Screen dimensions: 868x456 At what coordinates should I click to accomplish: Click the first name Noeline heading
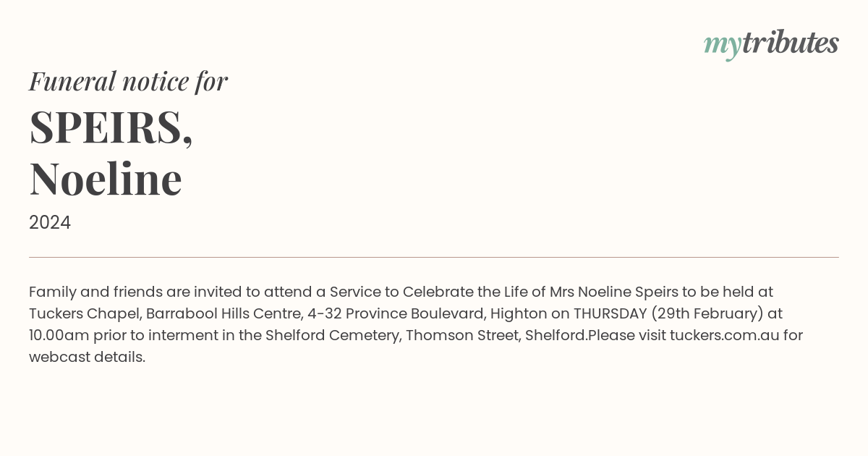(x=106, y=179)
